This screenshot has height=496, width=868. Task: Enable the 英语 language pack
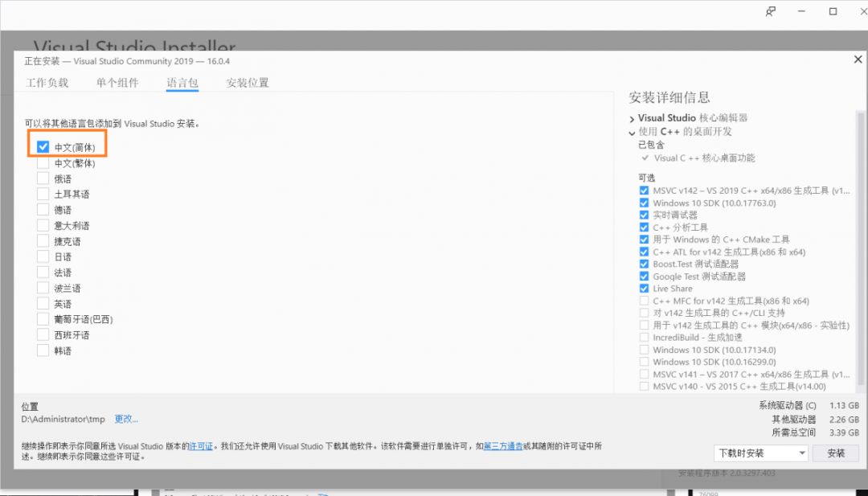click(43, 303)
